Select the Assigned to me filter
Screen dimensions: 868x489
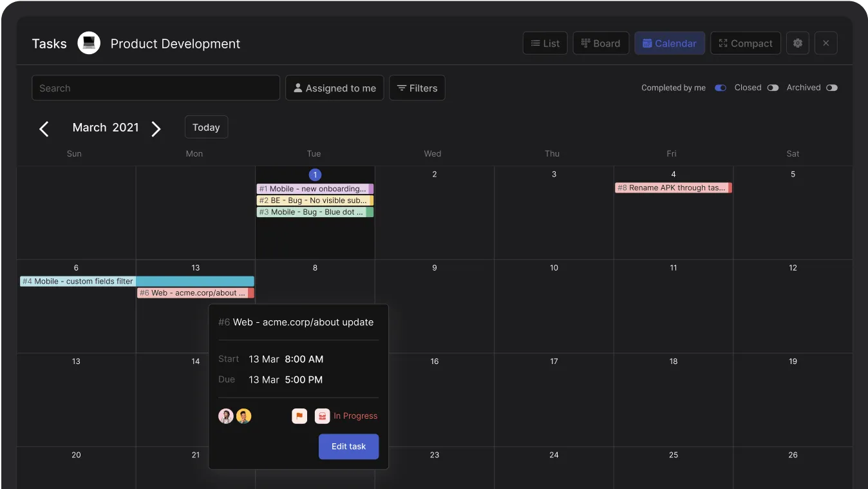point(334,88)
